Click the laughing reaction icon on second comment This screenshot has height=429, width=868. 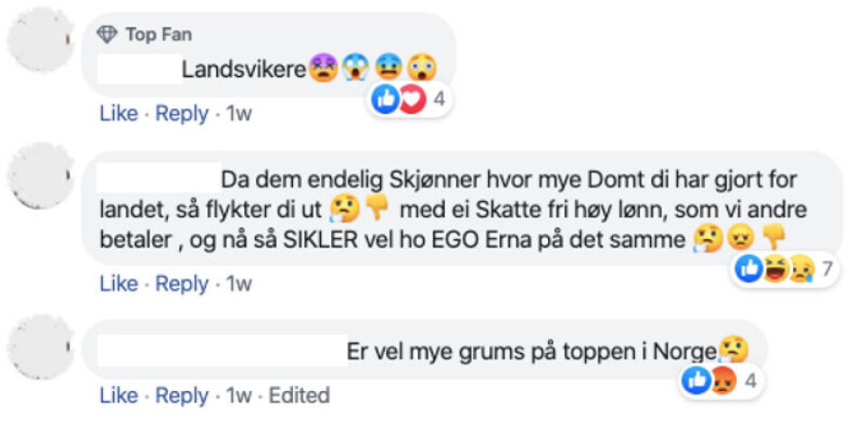pyautogui.click(x=775, y=269)
